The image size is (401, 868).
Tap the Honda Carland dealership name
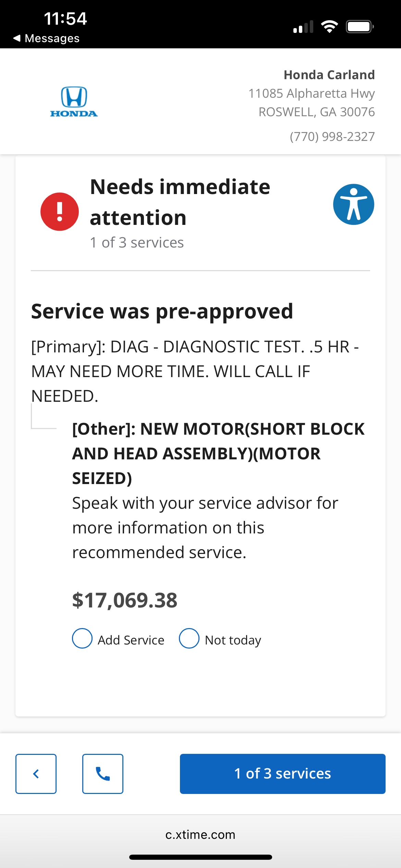329,75
